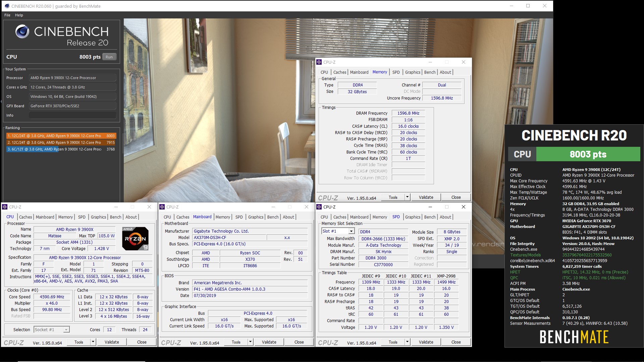Select ranking entry 6C/12T scoring 3768
Viewport: 644px width, 362px height.
[x=61, y=149]
